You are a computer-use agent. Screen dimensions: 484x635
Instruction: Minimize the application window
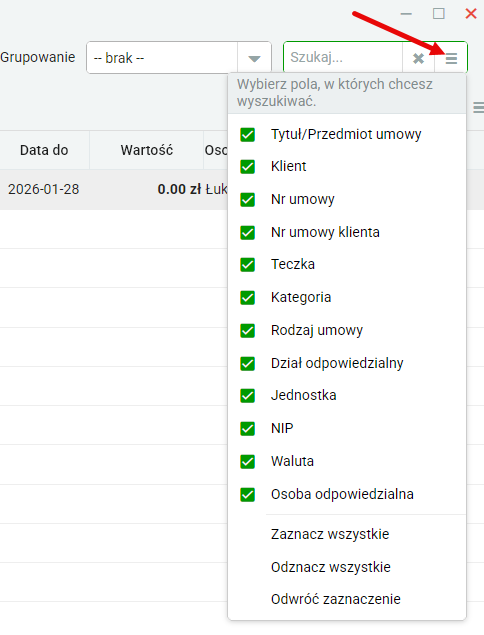[406, 14]
